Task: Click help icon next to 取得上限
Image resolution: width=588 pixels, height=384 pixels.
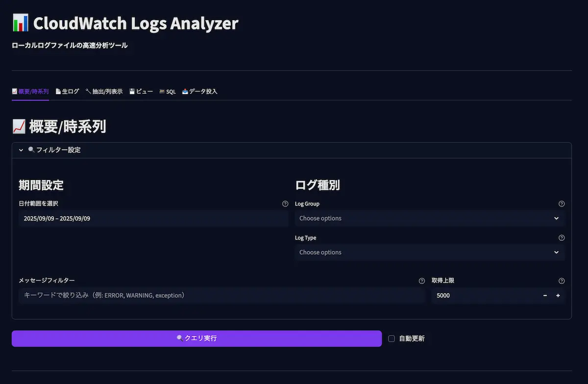Action: [562, 281]
